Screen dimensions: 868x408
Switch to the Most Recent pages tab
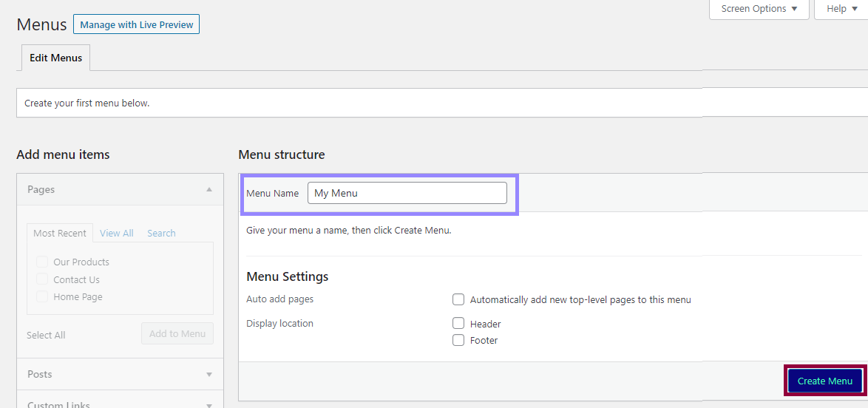pos(60,233)
